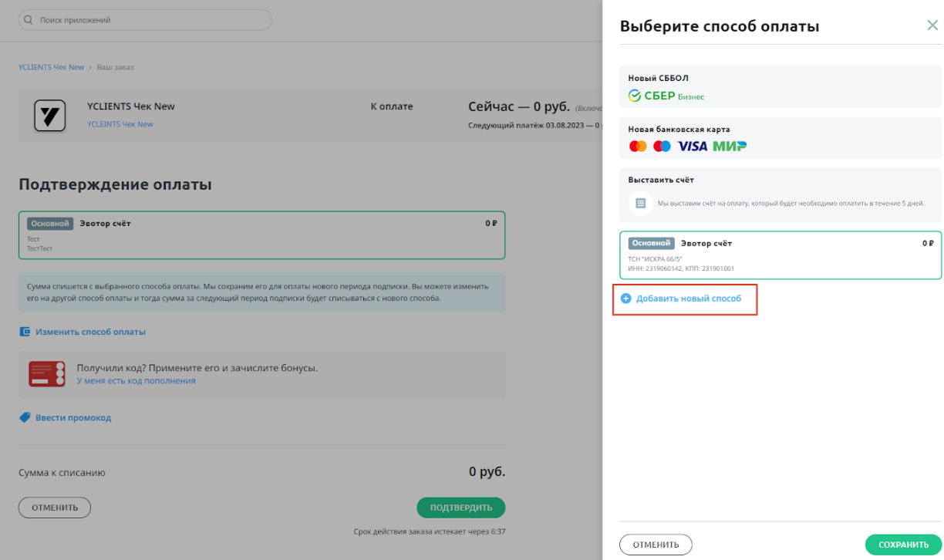Click the VISA logo

(692, 146)
